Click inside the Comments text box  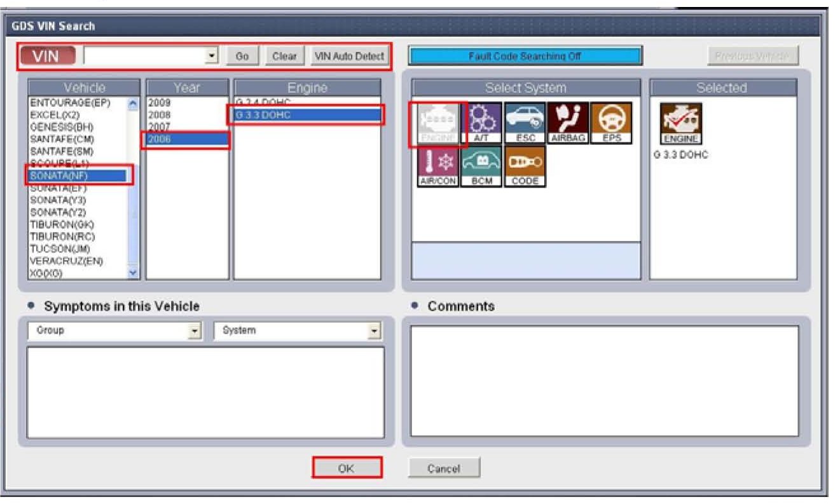[x=604, y=381]
